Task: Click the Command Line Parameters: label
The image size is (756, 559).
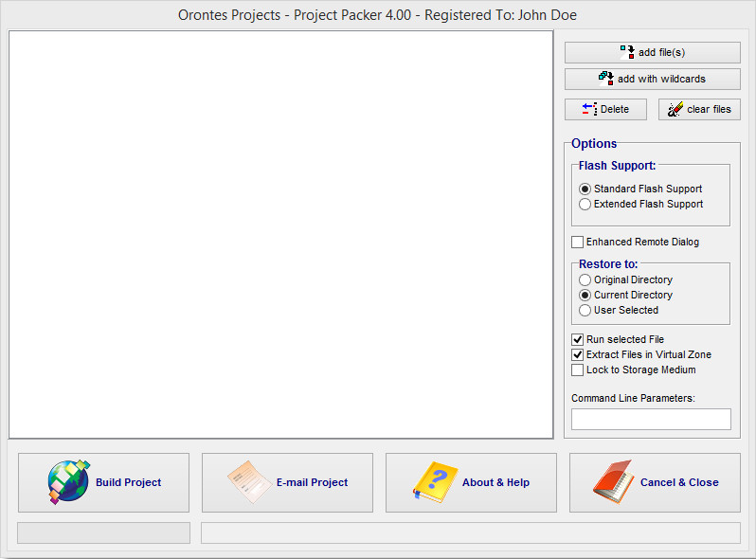Action: (x=633, y=398)
